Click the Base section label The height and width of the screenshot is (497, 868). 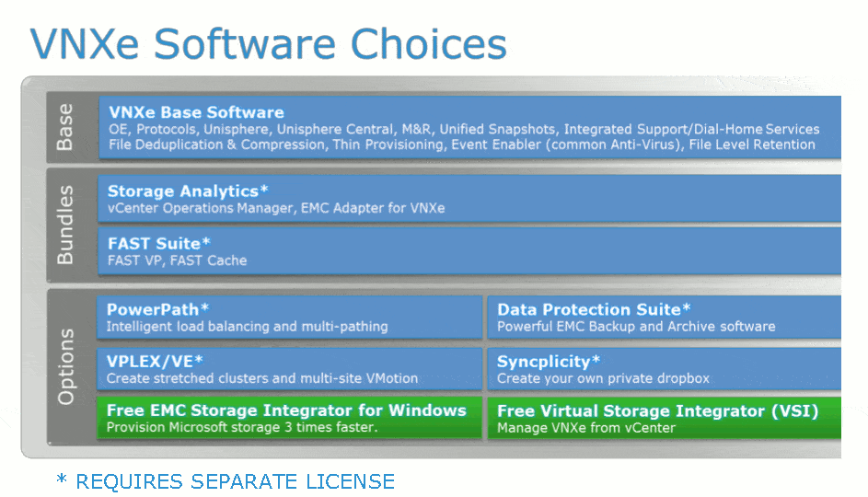pyautogui.click(x=64, y=127)
